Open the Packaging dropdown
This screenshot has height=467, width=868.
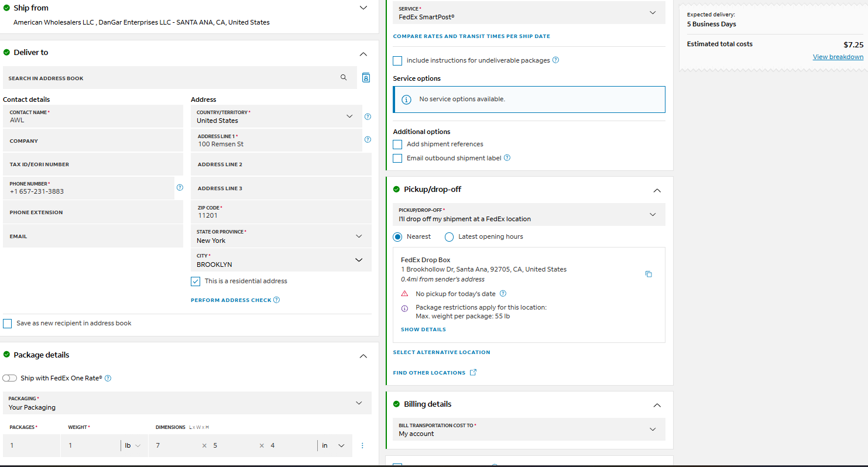pyautogui.click(x=187, y=403)
